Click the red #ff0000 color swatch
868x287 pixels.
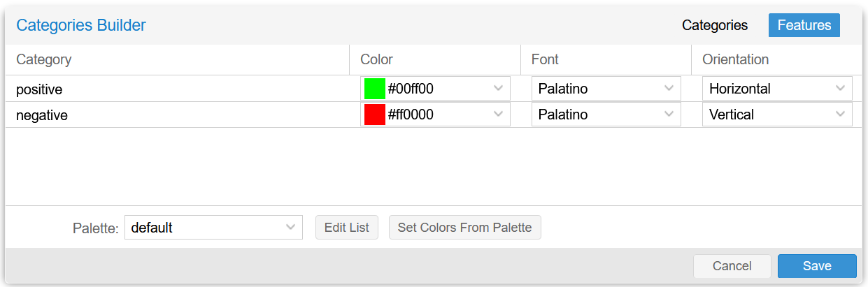[375, 115]
